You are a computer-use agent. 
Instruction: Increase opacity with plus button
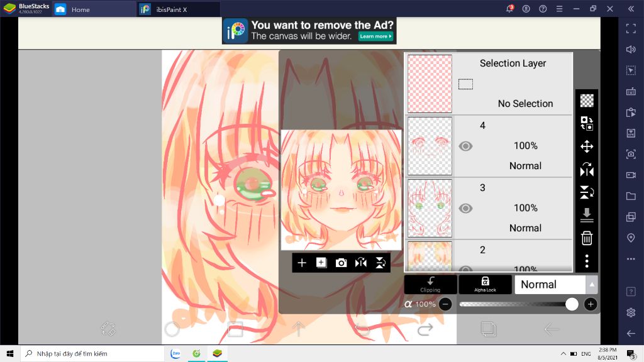[x=591, y=304]
